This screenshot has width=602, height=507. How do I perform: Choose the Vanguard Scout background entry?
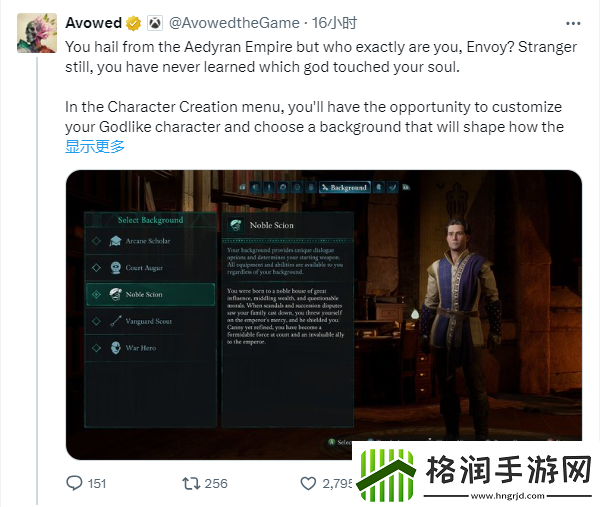[150, 321]
